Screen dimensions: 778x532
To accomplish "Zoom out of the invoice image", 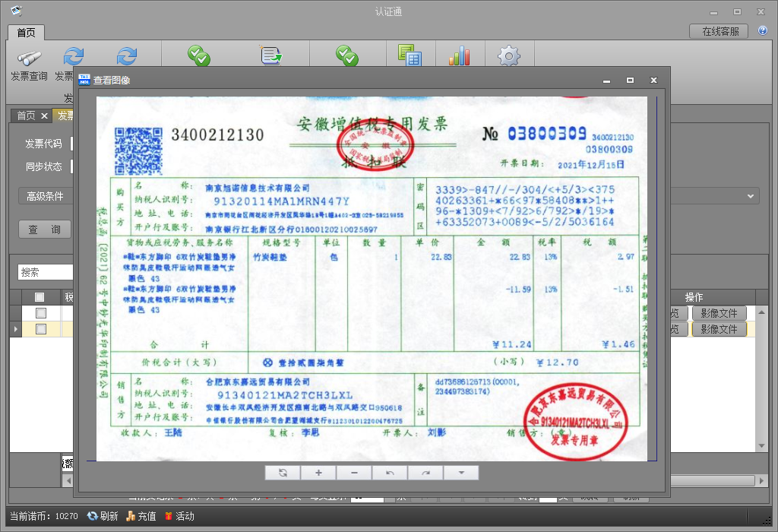I will coord(354,473).
